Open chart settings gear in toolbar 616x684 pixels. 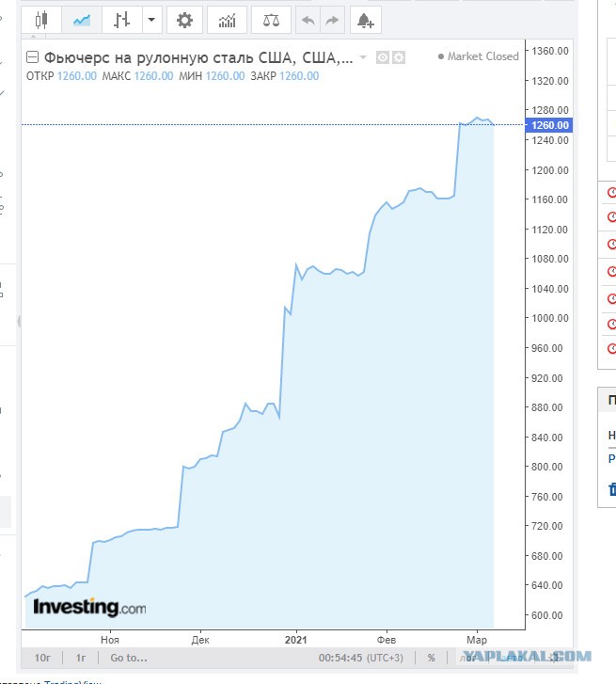point(184,20)
